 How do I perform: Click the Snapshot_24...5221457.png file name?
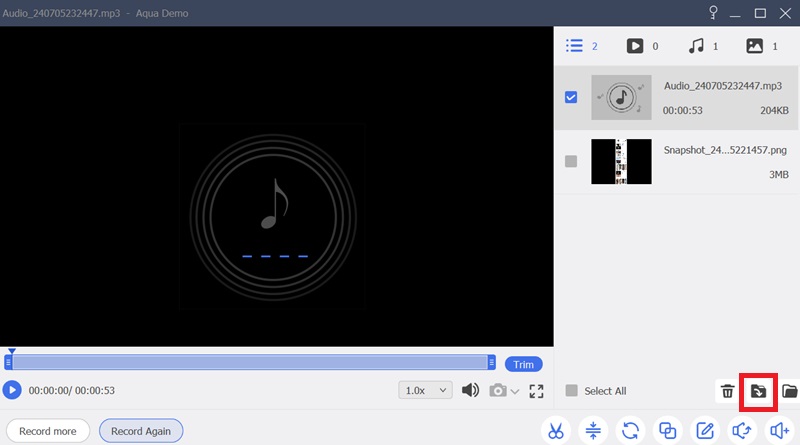click(x=725, y=150)
